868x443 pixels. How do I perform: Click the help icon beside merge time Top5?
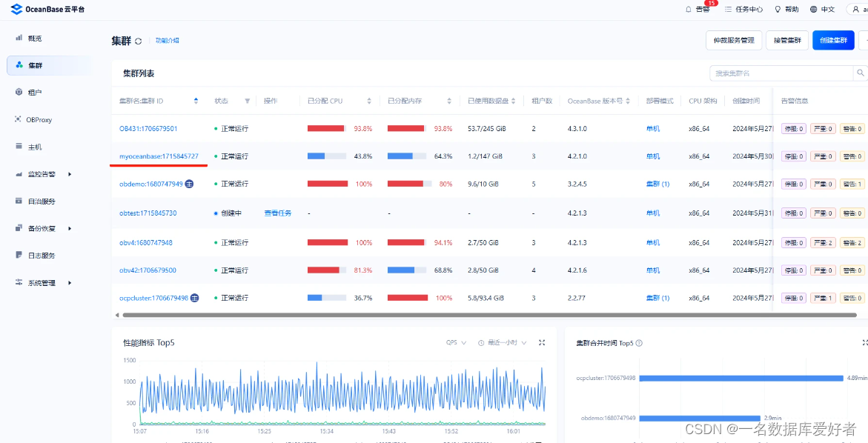click(x=640, y=343)
